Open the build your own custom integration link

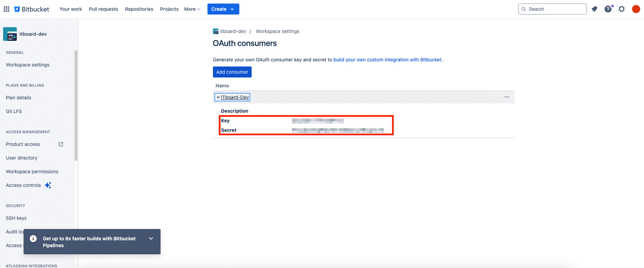(x=387, y=60)
